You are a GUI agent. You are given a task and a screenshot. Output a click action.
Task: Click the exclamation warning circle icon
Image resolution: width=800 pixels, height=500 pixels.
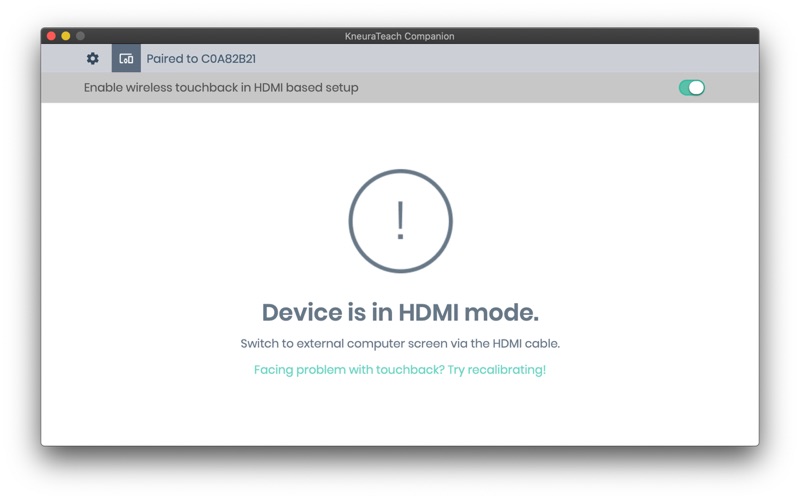(401, 221)
